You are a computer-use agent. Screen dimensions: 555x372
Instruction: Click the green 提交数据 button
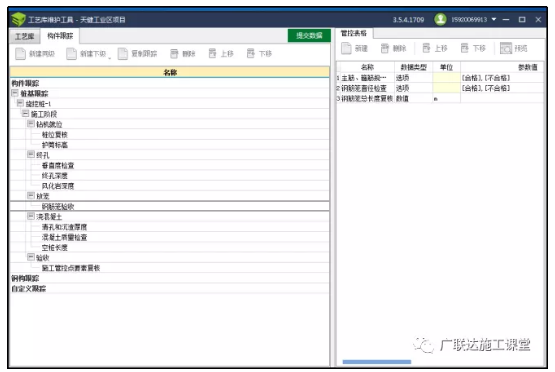pyautogui.click(x=309, y=35)
